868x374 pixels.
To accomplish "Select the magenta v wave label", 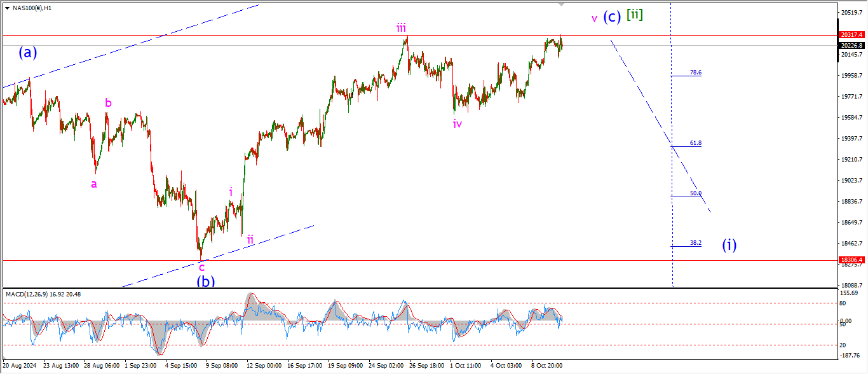I will point(594,18).
